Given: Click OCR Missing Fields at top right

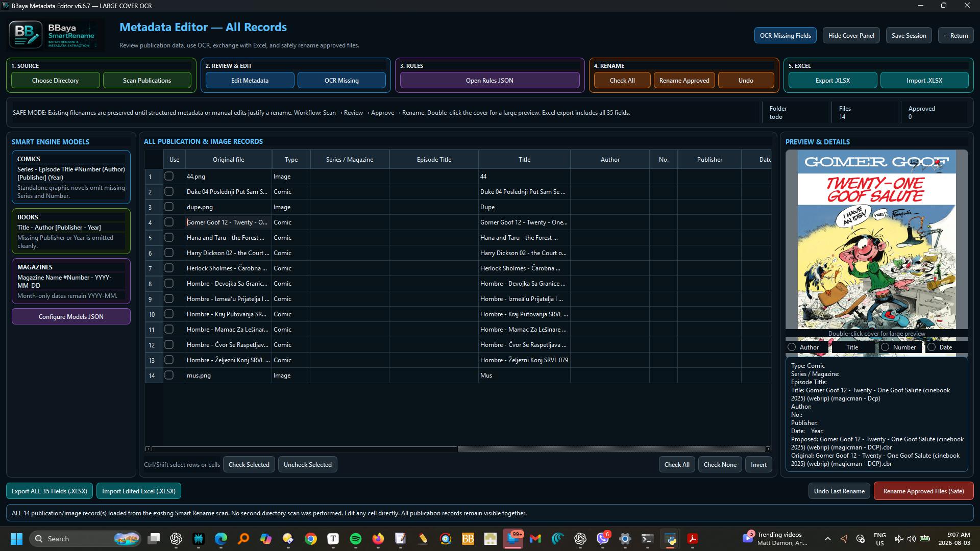Looking at the screenshot, I should pyautogui.click(x=785, y=35).
